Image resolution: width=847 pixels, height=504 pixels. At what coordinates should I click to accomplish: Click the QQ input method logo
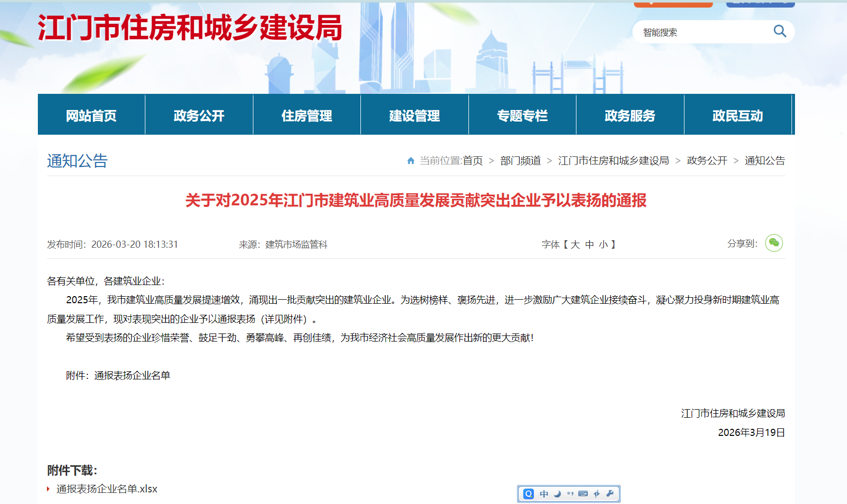pos(528,494)
